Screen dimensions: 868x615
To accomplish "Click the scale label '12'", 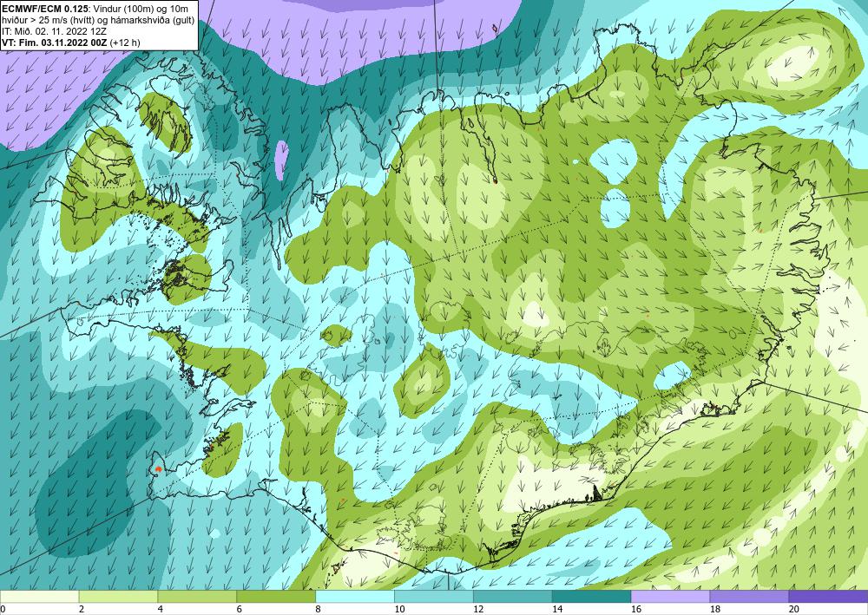I will tap(478, 610).
